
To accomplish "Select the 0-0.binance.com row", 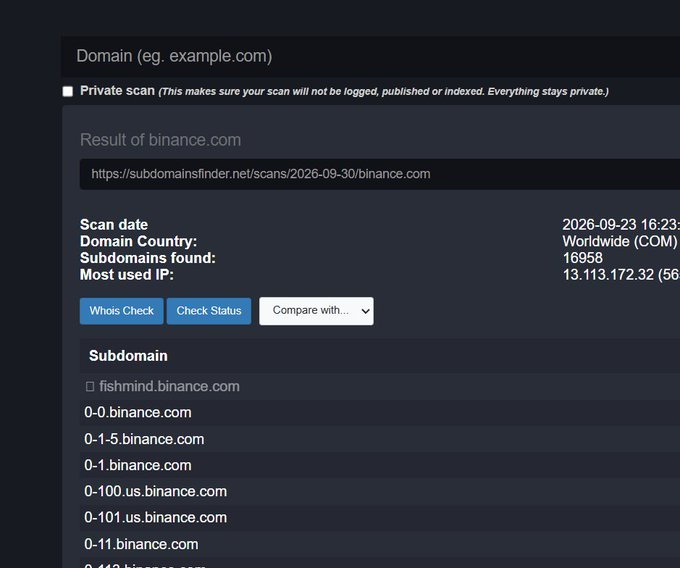I will [380, 412].
